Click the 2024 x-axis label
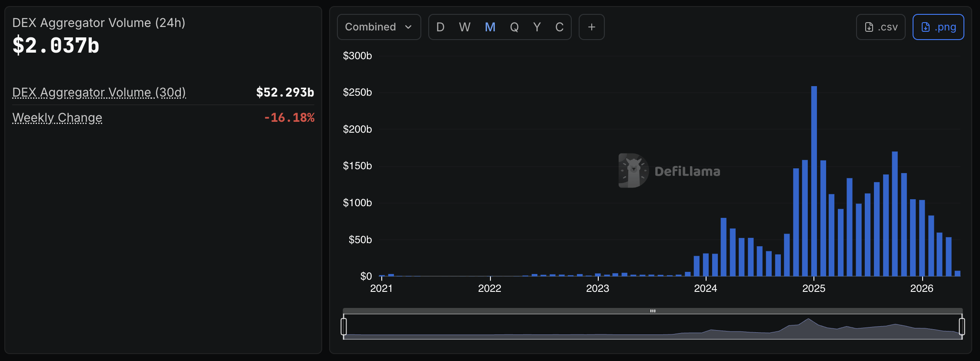Image resolution: width=980 pixels, height=361 pixels. (x=706, y=288)
